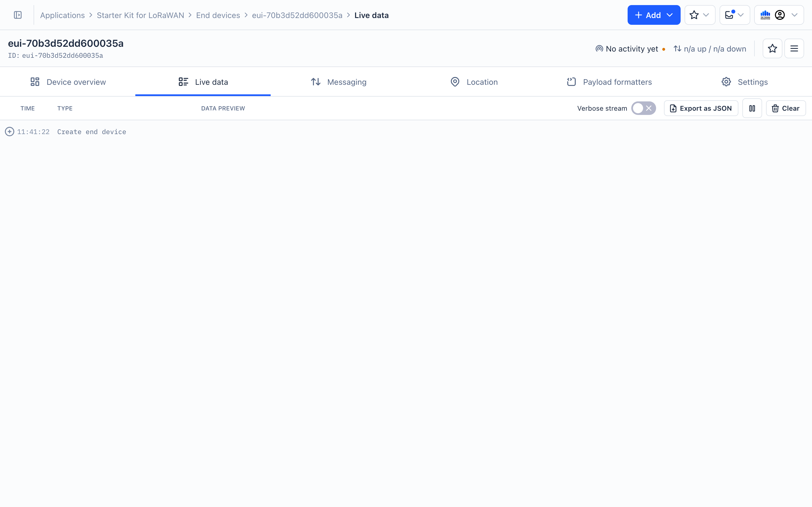Screen dimensions: 812x507
Task: Enable the Verbose stream toggle
Action: 643,108
